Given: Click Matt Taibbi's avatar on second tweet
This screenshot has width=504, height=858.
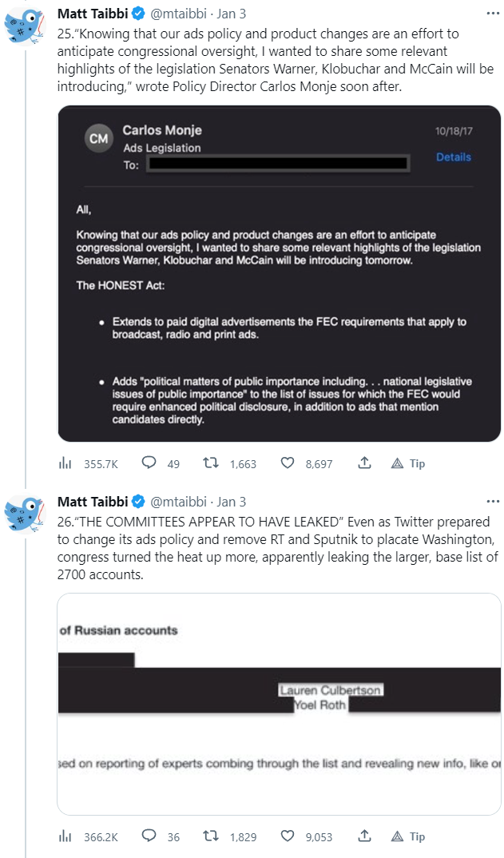Looking at the screenshot, I should (23, 512).
